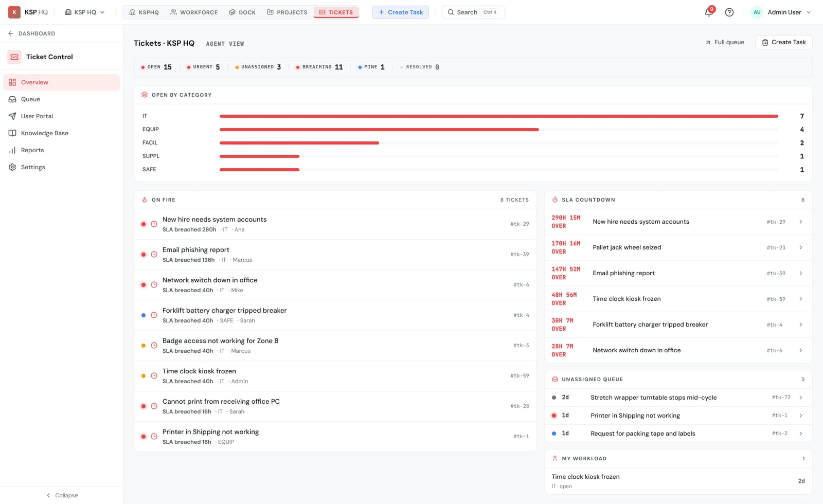Expand the Pallet jack wheel seized chevron

coord(801,247)
